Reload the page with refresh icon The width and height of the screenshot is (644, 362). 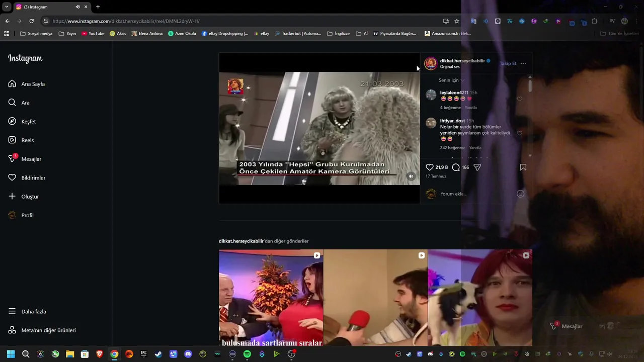click(x=31, y=21)
